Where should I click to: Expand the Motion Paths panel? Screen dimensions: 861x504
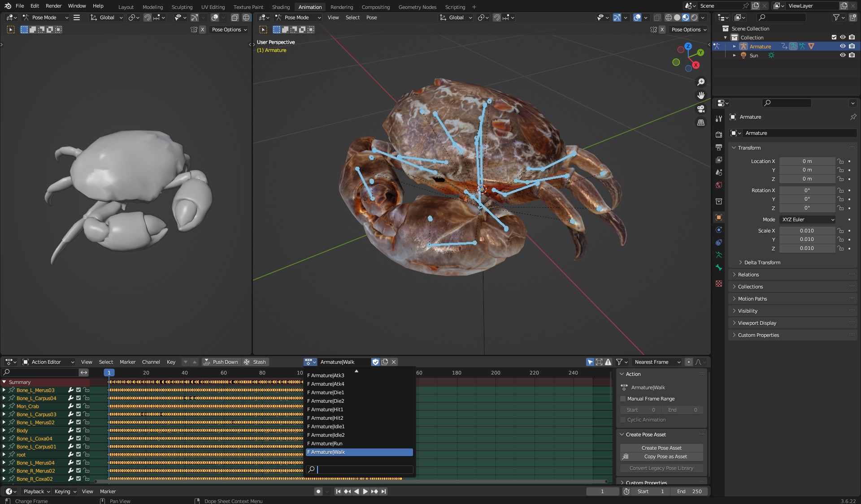(x=752, y=299)
